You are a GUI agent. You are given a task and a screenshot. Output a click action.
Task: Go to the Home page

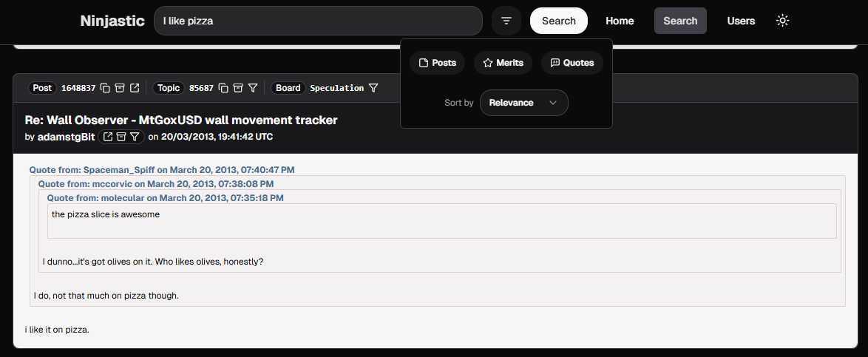620,21
